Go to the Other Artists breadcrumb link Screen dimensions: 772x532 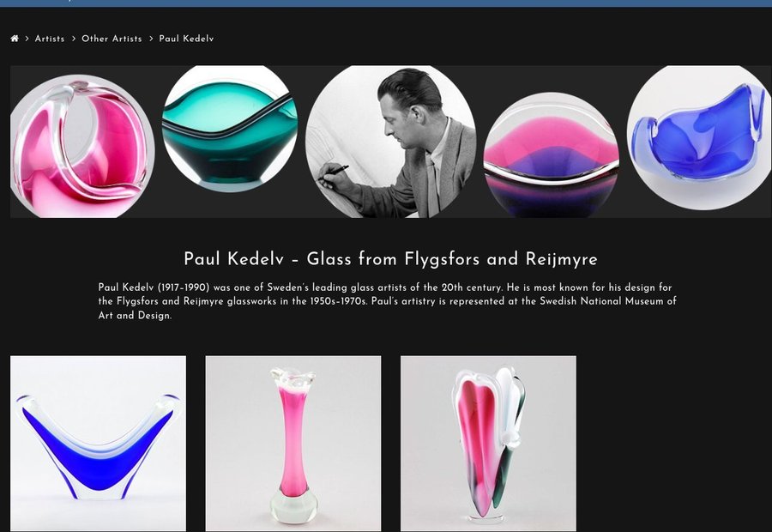pos(112,39)
